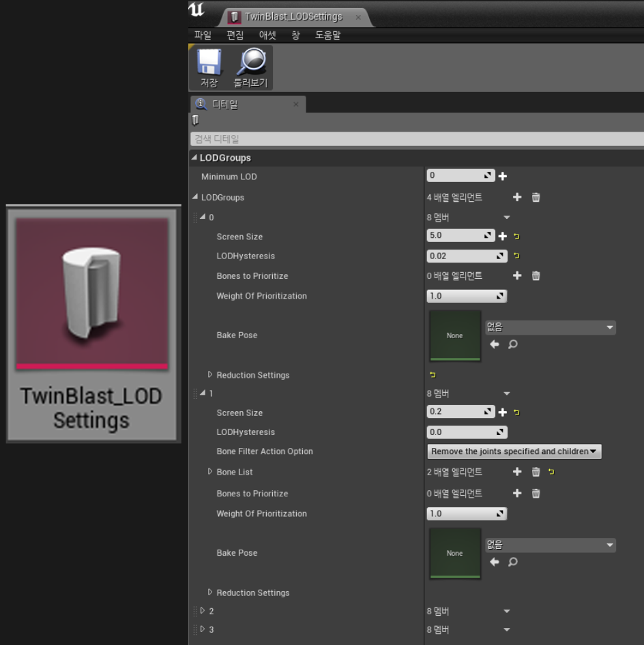
Task: Expand group 1 Reduction Settings
Action: tap(210, 592)
